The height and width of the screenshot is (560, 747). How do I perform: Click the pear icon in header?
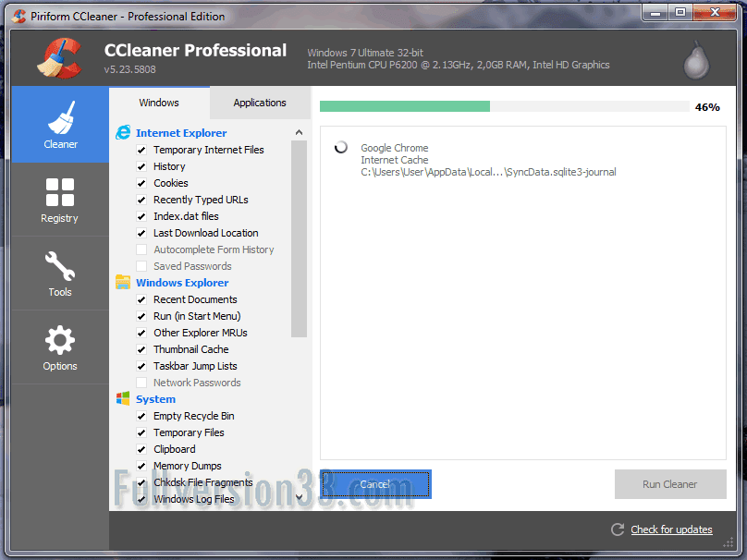tap(696, 61)
